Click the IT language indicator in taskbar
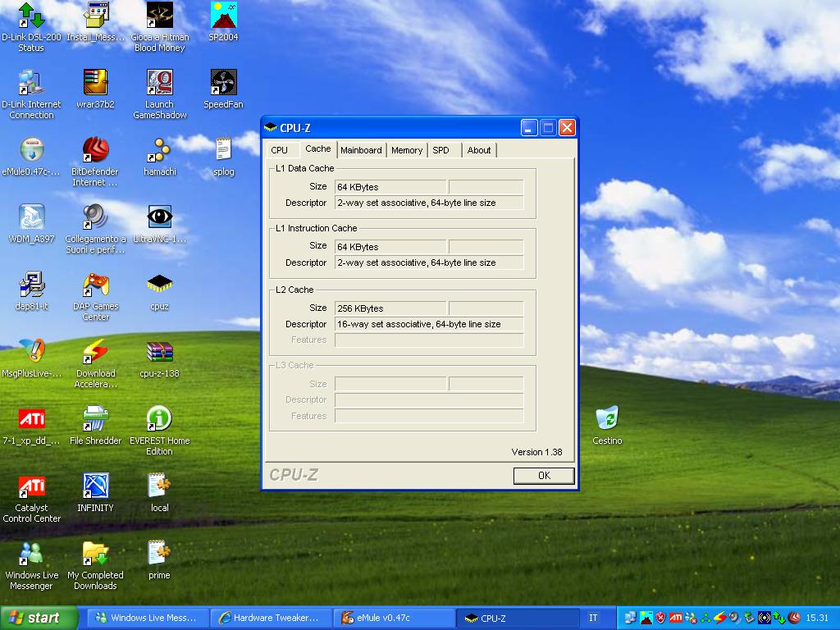Viewport: 840px width, 630px height. point(593,618)
